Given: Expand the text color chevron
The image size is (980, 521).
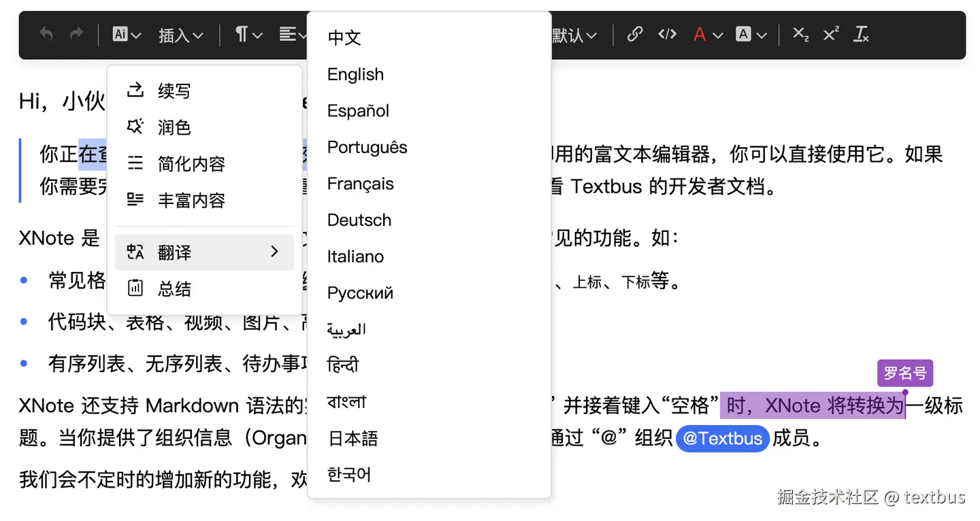Looking at the screenshot, I should [x=717, y=35].
